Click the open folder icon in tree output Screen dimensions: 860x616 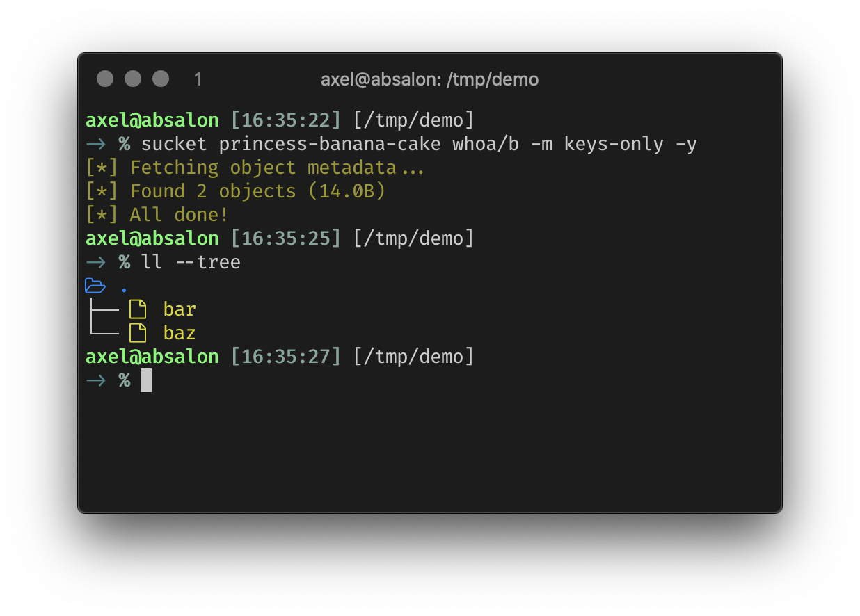(x=95, y=286)
